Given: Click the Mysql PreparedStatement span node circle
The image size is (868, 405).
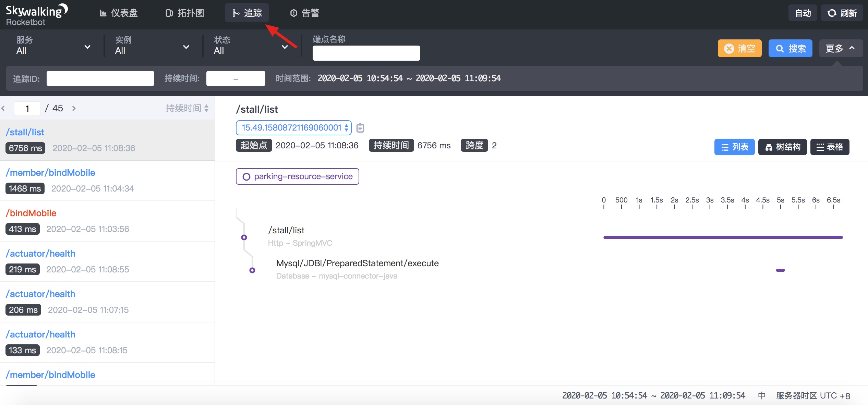Looking at the screenshot, I should coord(252,270).
